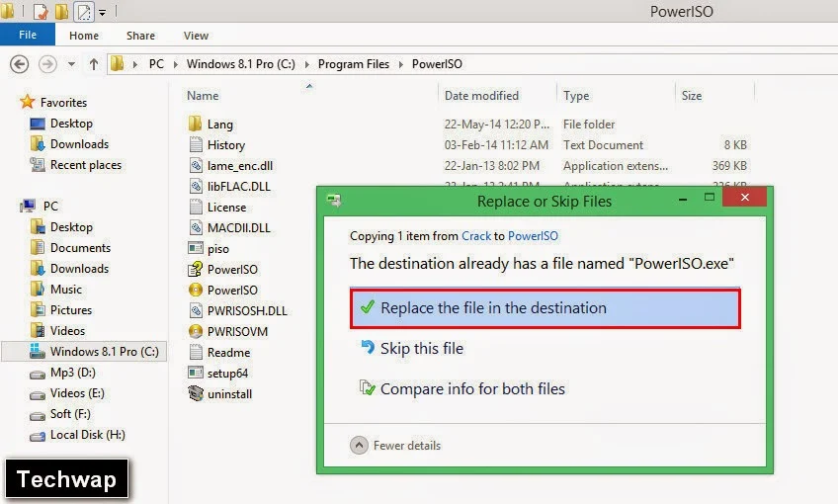Open the recent locations dropdown arrow

pyautogui.click(x=71, y=64)
